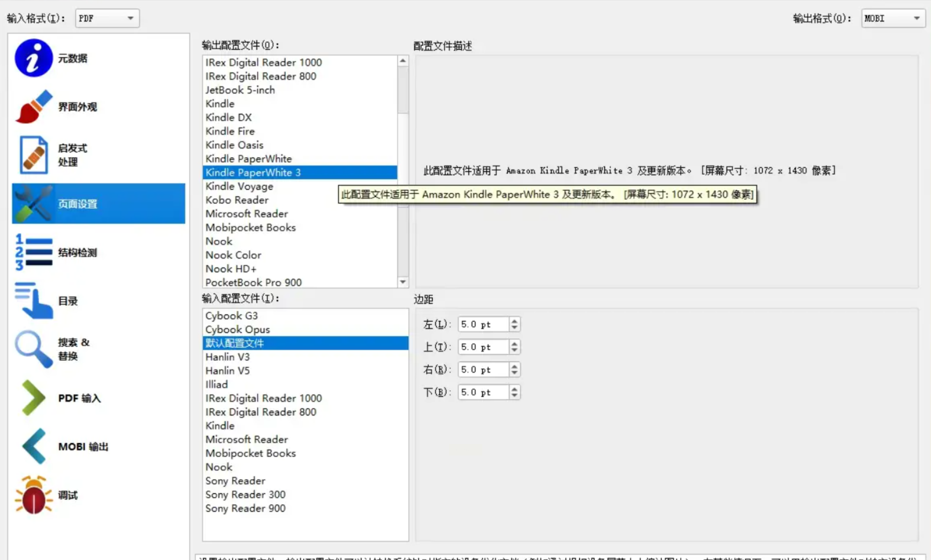Increase the 左 left margin value
Image resolution: width=931 pixels, height=560 pixels.
514,321
